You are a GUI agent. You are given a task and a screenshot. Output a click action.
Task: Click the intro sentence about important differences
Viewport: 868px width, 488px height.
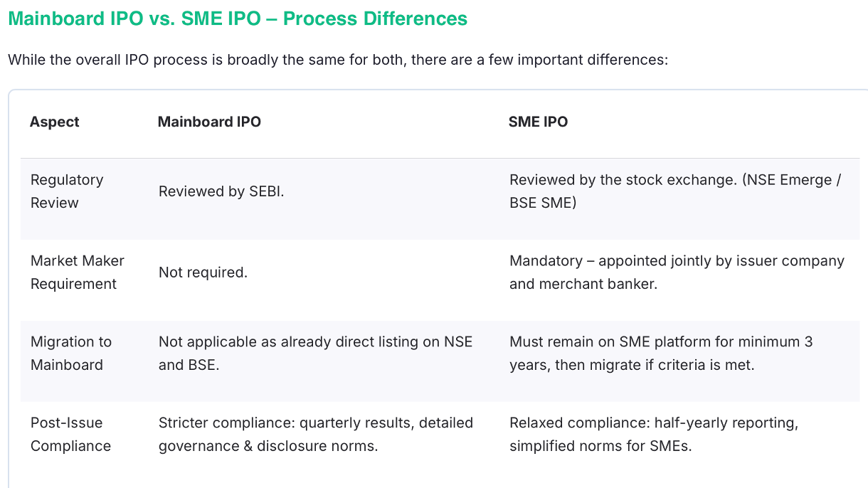click(x=338, y=60)
